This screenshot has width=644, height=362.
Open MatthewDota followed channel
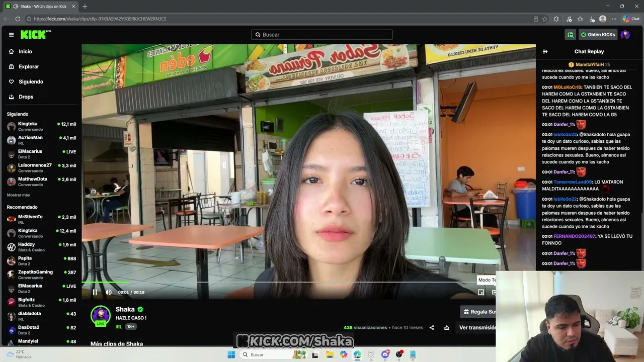[x=41, y=182]
